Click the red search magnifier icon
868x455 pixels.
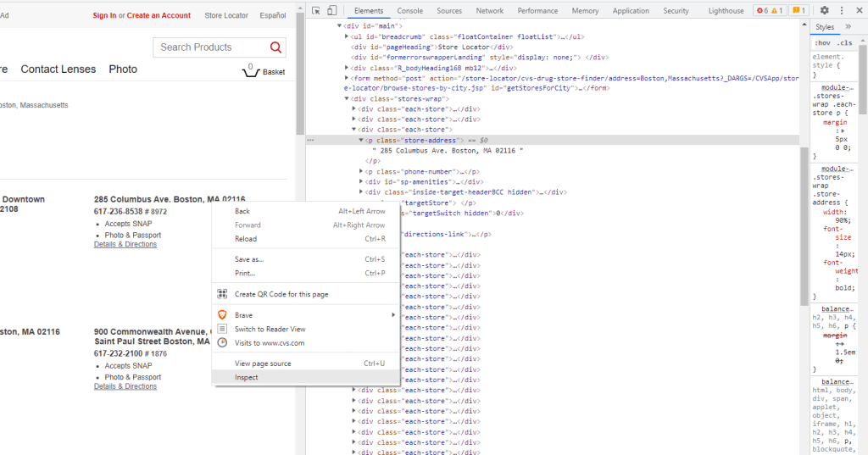click(275, 47)
